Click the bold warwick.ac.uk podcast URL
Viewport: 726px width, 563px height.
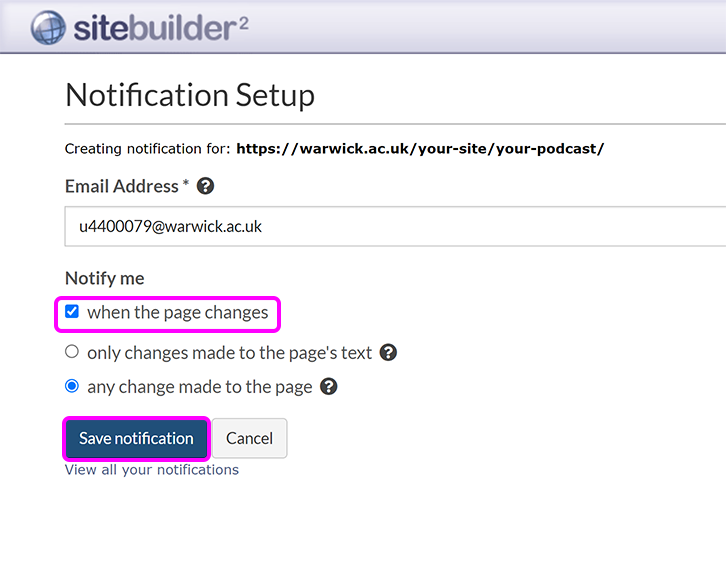click(420, 149)
